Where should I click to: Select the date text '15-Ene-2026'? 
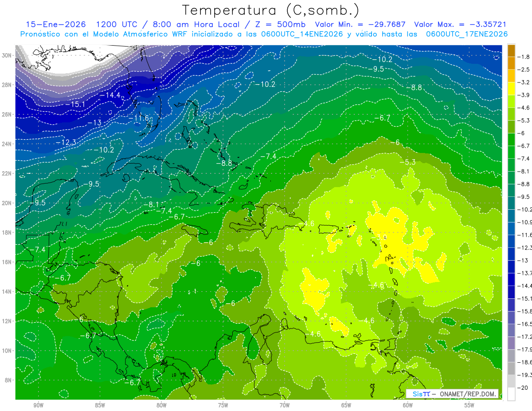point(56,24)
